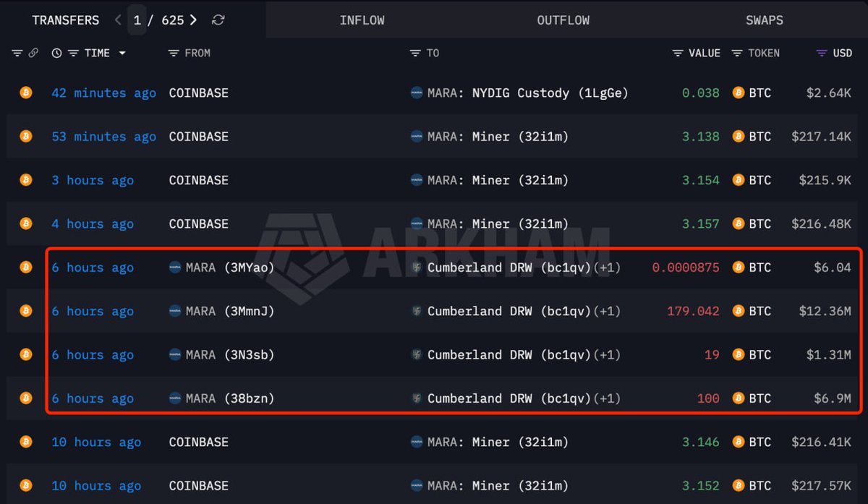
Task: Click the Bitcoin chain icon on MARA (3N3sb) row
Action: coord(26,354)
